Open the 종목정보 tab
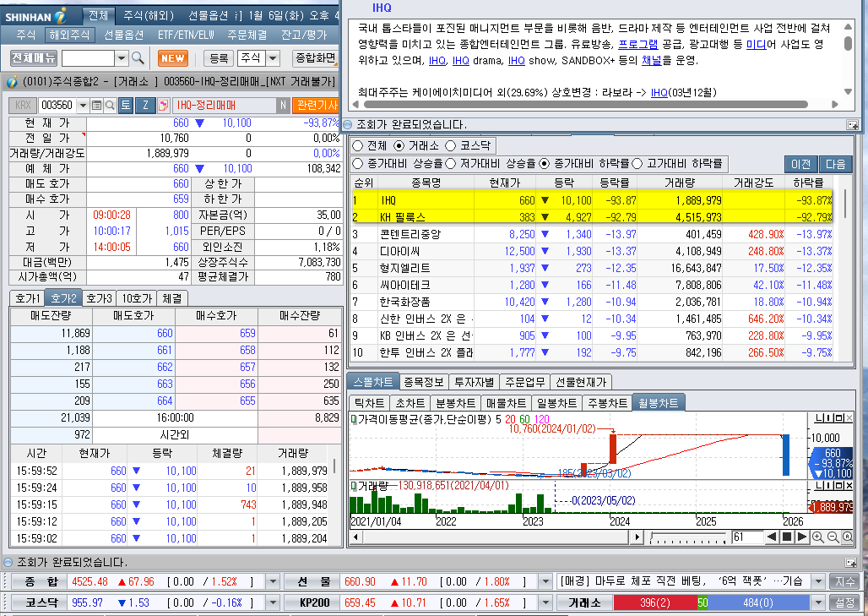Image resolution: width=868 pixels, height=616 pixels. pos(424,382)
